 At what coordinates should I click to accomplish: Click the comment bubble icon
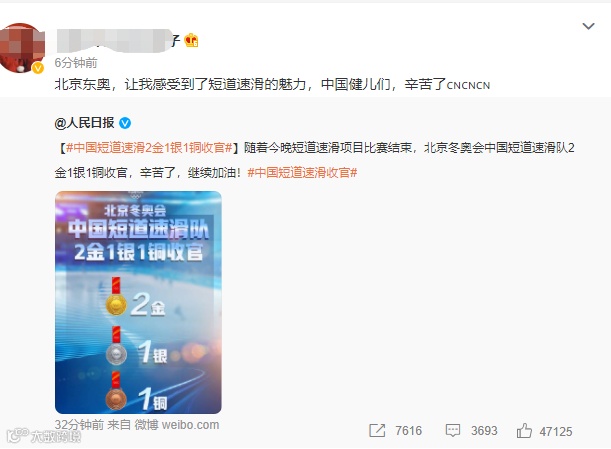click(453, 430)
